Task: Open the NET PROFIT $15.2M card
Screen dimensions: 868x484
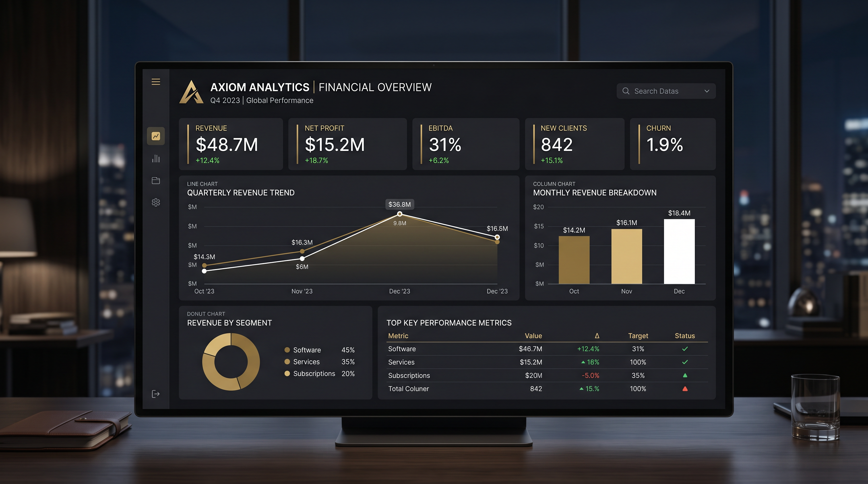Action: (x=347, y=144)
